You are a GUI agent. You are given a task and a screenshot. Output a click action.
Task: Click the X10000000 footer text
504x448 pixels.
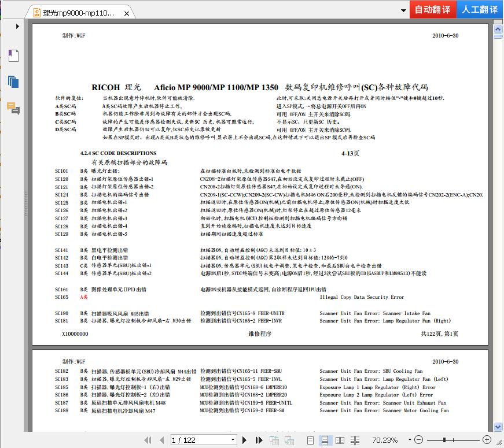coord(75,334)
